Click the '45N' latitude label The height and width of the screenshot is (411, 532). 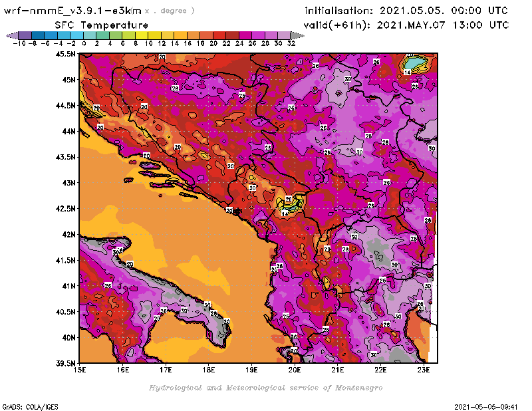pyautogui.click(x=68, y=80)
